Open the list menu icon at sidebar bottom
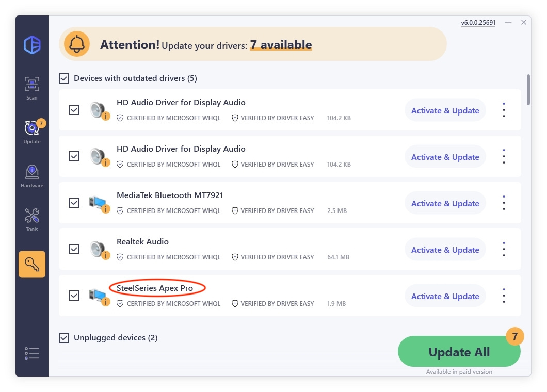Screen dimensions: 547x392 [32, 353]
